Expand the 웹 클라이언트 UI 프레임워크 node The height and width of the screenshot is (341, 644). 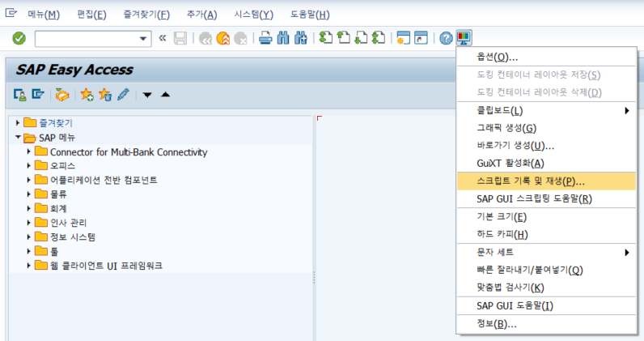pyautogui.click(x=28, y=266)
